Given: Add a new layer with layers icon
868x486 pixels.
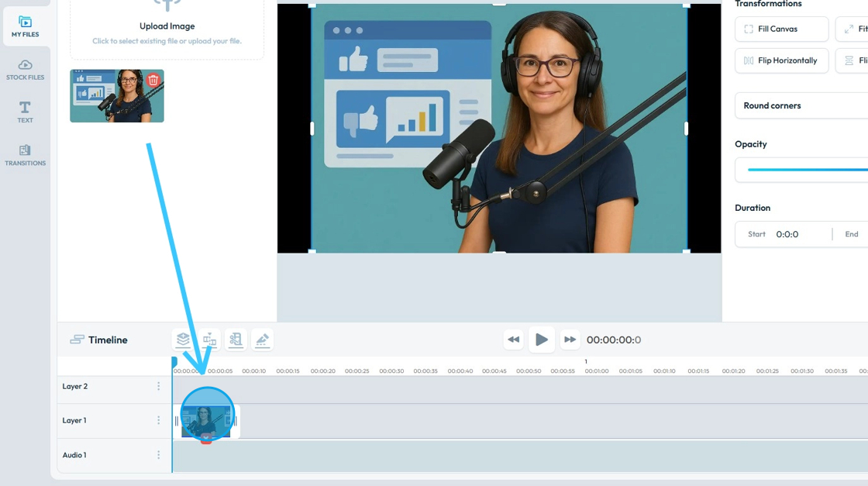Looking at the screenshot, I should [183, 340].
